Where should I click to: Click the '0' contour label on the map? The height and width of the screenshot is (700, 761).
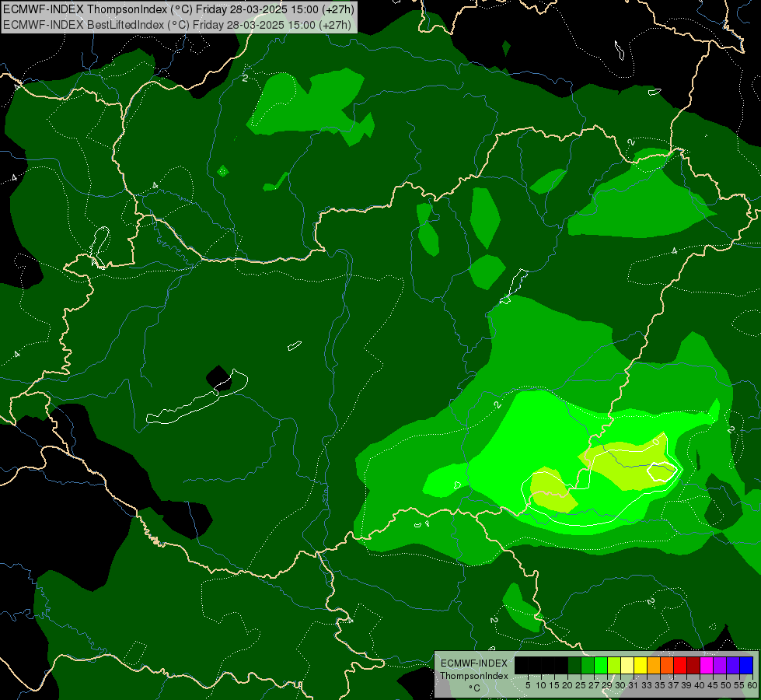[656, 442]
